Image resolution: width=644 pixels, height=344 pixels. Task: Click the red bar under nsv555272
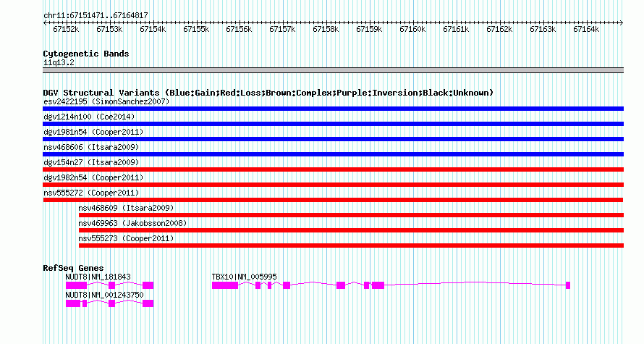click(x=333, y=200)
